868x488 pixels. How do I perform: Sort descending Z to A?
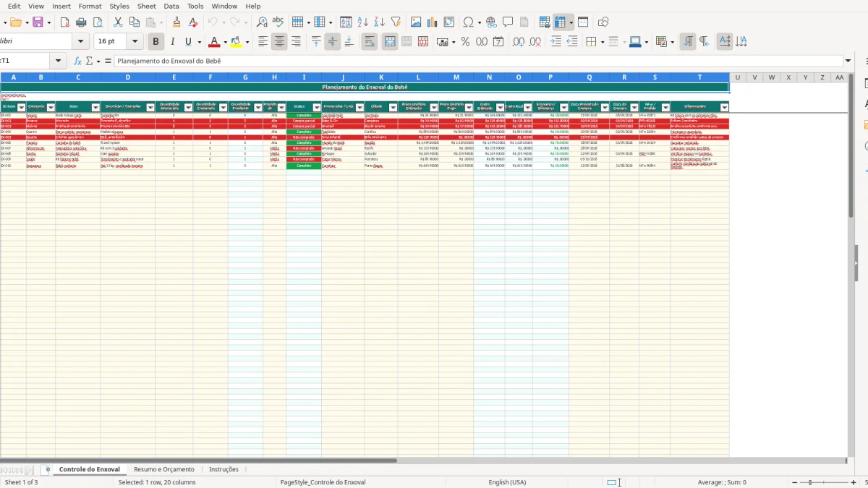(x=379, y=22)
